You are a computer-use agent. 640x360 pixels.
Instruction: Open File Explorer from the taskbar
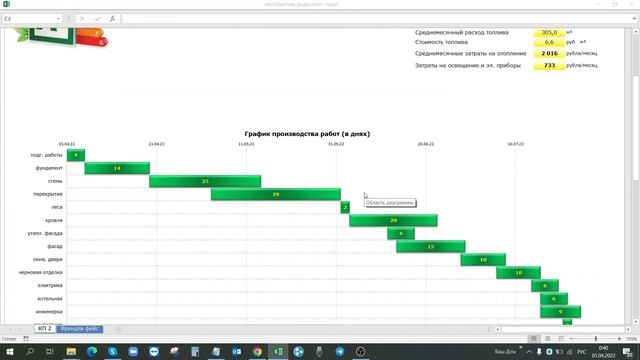click(x=71, y=351)
